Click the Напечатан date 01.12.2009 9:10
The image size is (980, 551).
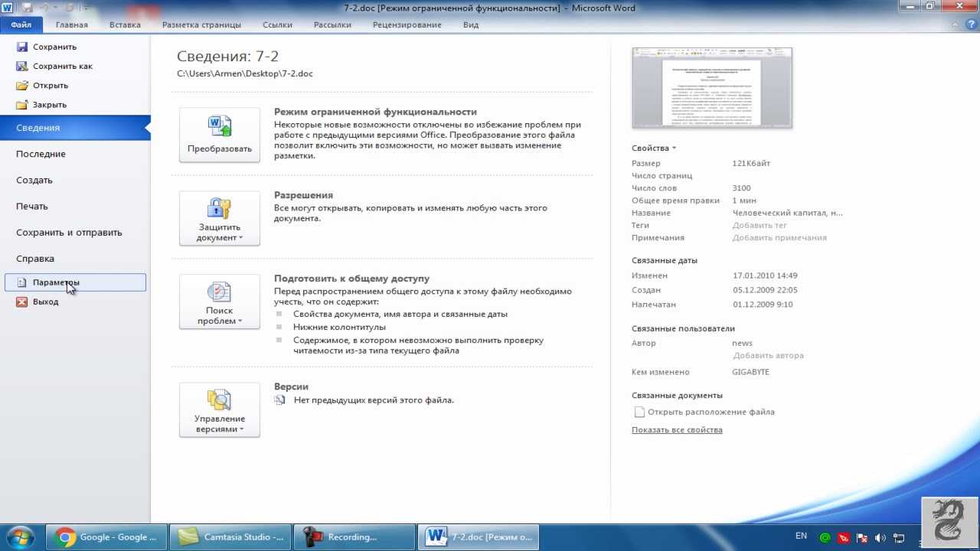[x=763, y=305]
